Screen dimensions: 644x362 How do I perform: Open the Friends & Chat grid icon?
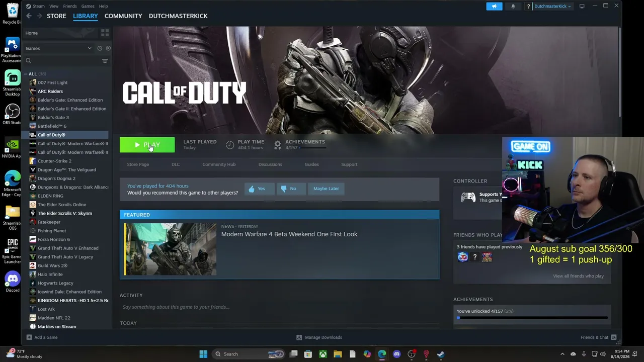pos(614,337)
